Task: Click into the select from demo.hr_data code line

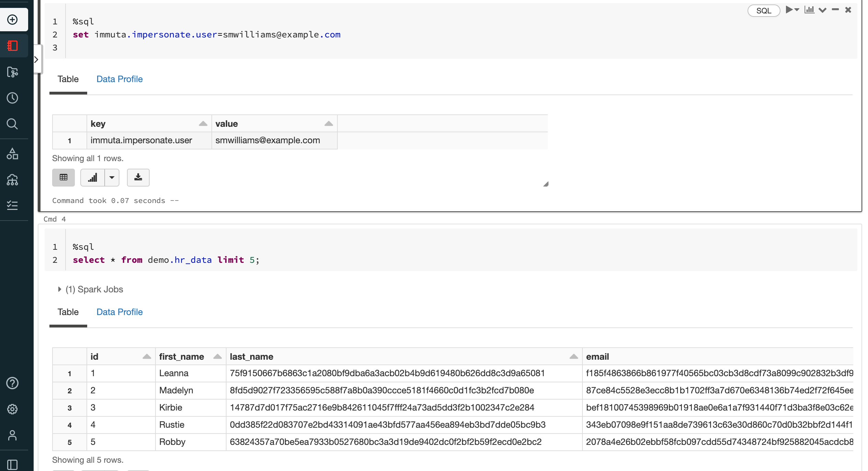Action: pyautogui.click(x=166, y=260)
